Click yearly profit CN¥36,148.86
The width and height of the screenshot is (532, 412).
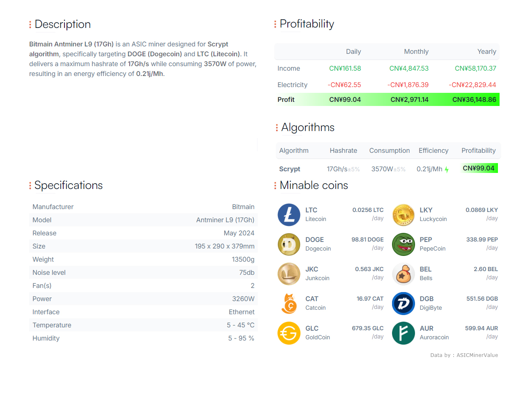(x=474, y=99)
